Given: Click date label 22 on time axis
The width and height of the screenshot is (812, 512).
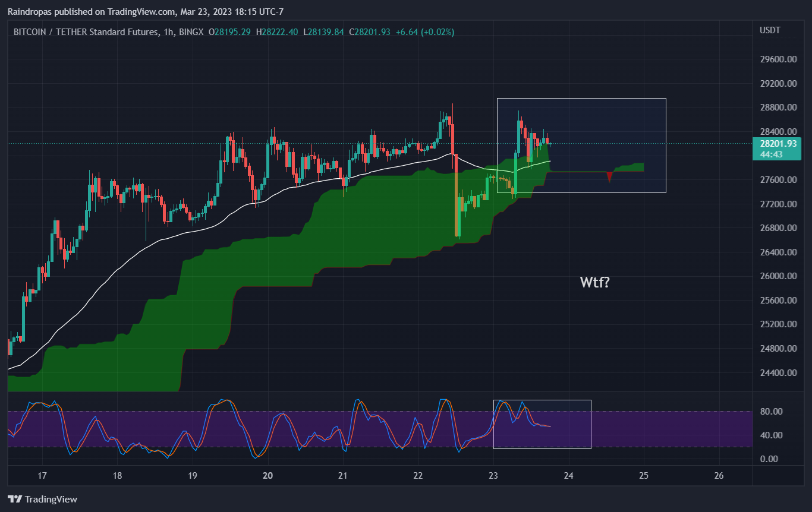Looking at the screenshot, I should pos(418,476).
